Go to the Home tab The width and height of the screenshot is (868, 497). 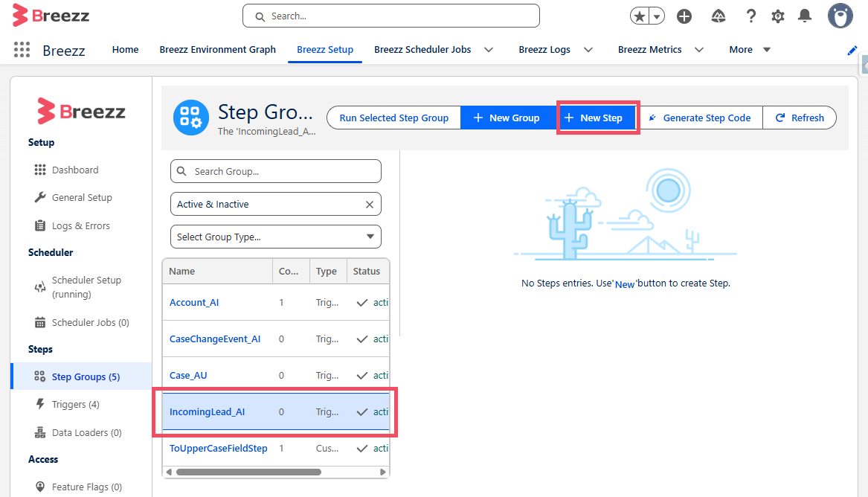tap(125, 49)
